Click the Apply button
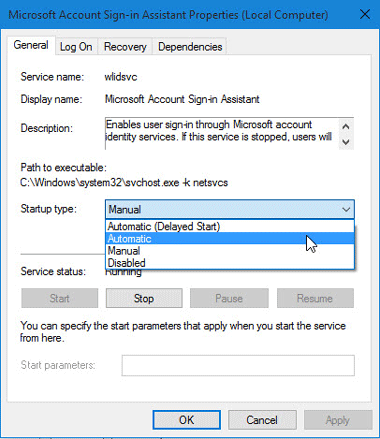Screen dimensions: 380x439 (338, 420)
